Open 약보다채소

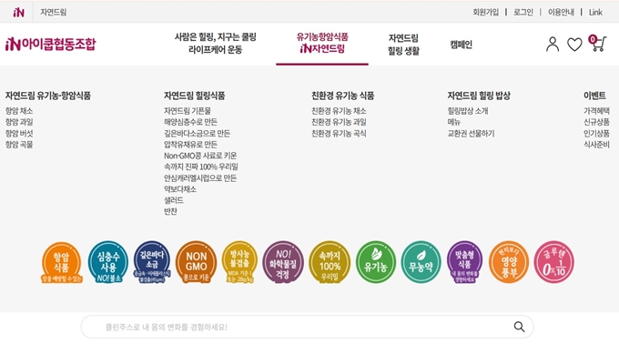tap(180, 189)
